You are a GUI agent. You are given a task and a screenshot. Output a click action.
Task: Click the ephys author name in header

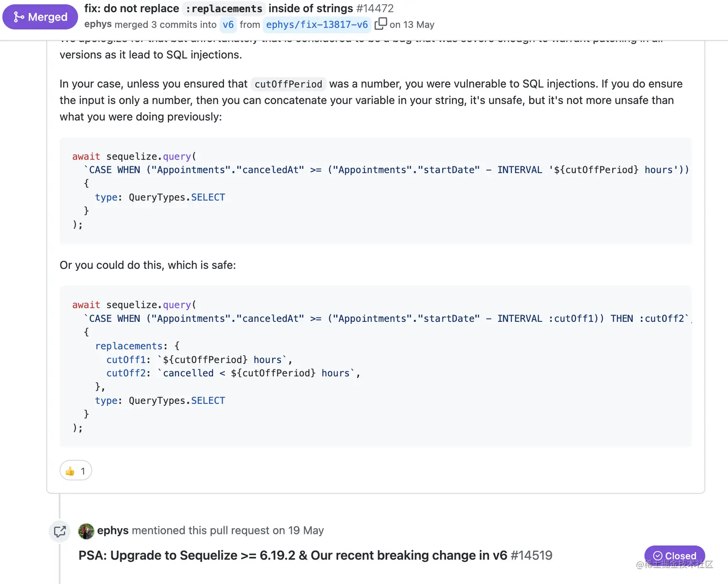(98, 25)
